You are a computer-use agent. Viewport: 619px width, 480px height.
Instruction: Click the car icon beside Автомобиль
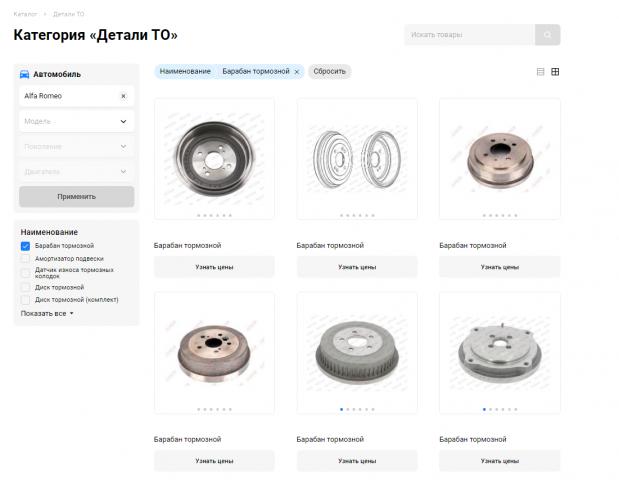coord(24,74)
